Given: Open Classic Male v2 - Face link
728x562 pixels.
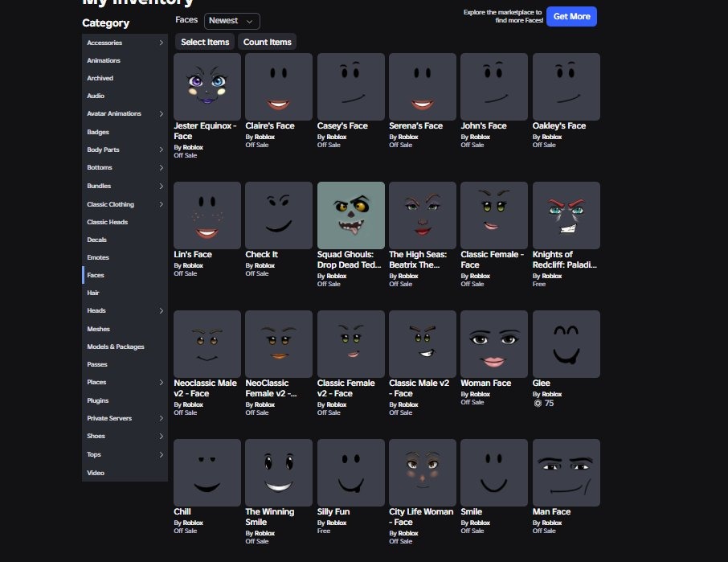Looking at the screenshot, I should point(419,388).
